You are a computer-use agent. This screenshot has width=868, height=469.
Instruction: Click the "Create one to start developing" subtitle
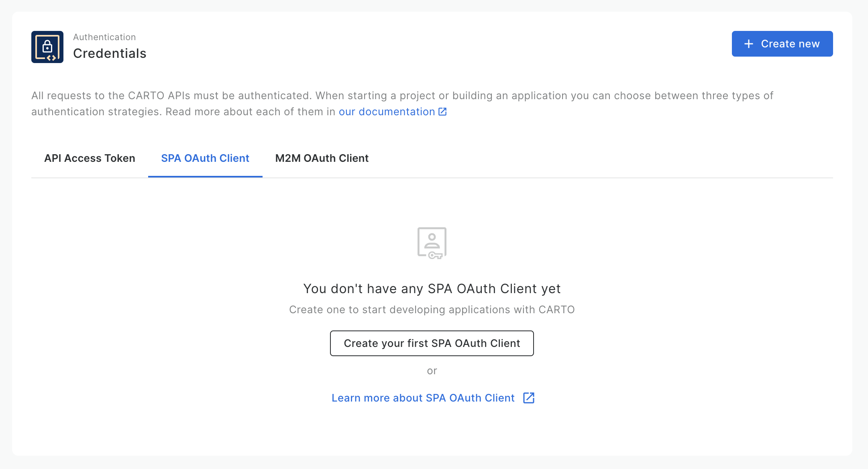click(432, 310)
